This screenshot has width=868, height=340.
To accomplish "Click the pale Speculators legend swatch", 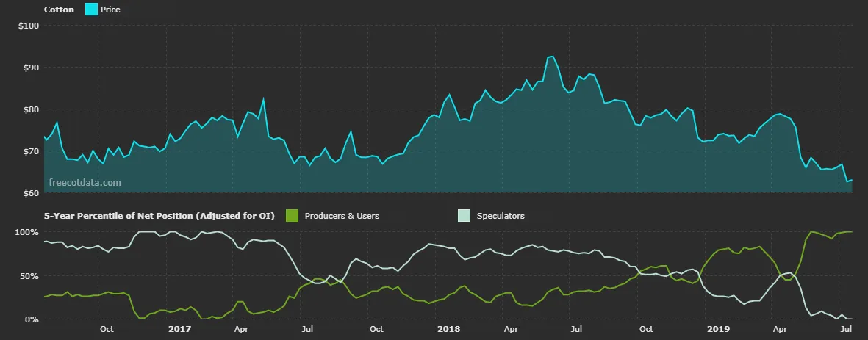I will point(464,216).
